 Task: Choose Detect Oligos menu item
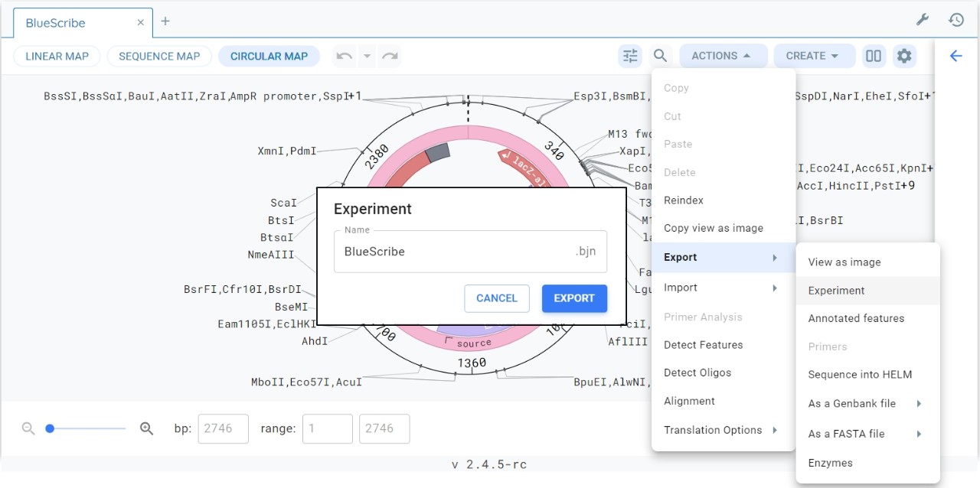pos(724,373)
